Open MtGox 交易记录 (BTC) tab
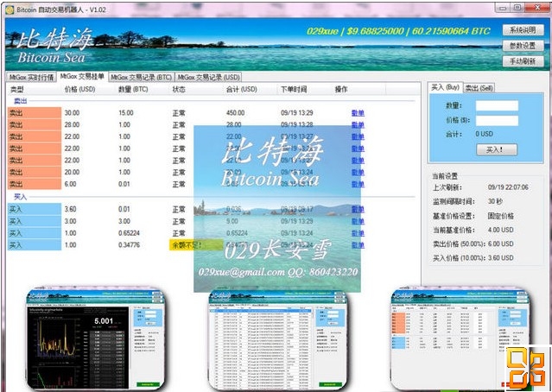The height and width of the screenshot is (392, 552). point(140,77)
